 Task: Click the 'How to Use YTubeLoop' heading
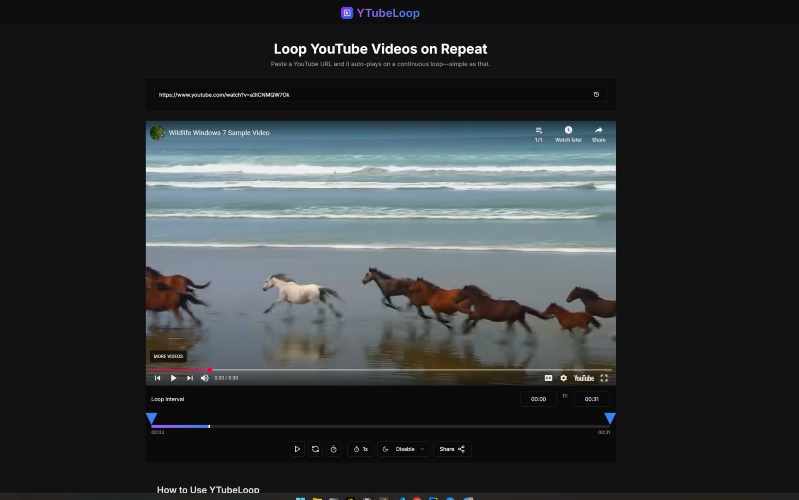click(x=208, y=489)
